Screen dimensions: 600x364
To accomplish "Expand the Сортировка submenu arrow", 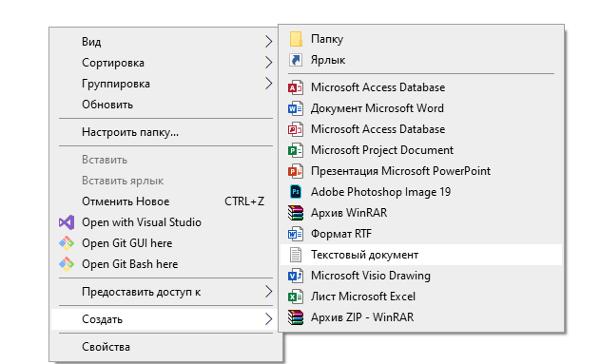I will tap(269, 63).
